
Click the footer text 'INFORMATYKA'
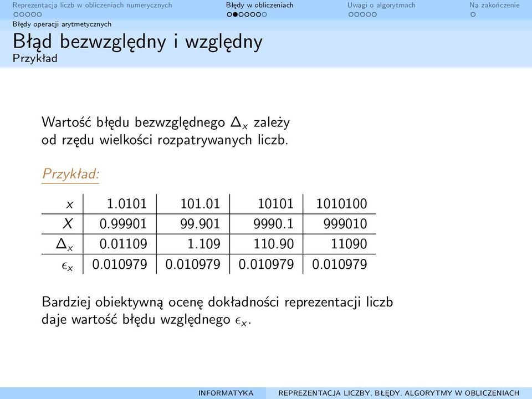tap(226, 393)
